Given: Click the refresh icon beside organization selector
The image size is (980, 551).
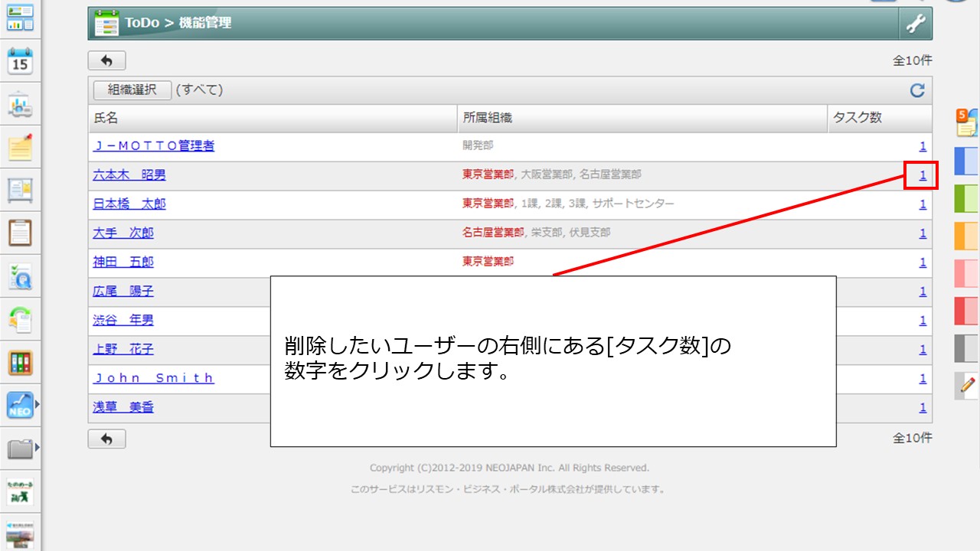Looking at the screenshot, I should click(x=916, y=90).
